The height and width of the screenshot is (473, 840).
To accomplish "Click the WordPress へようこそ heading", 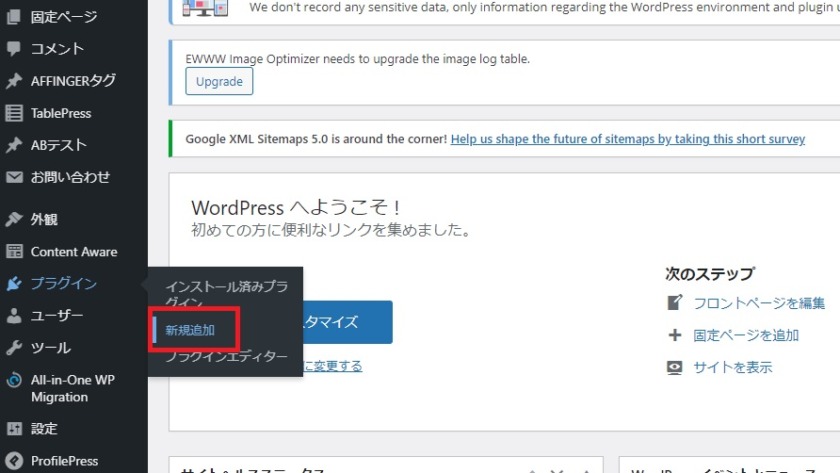I will click(296, 207).
